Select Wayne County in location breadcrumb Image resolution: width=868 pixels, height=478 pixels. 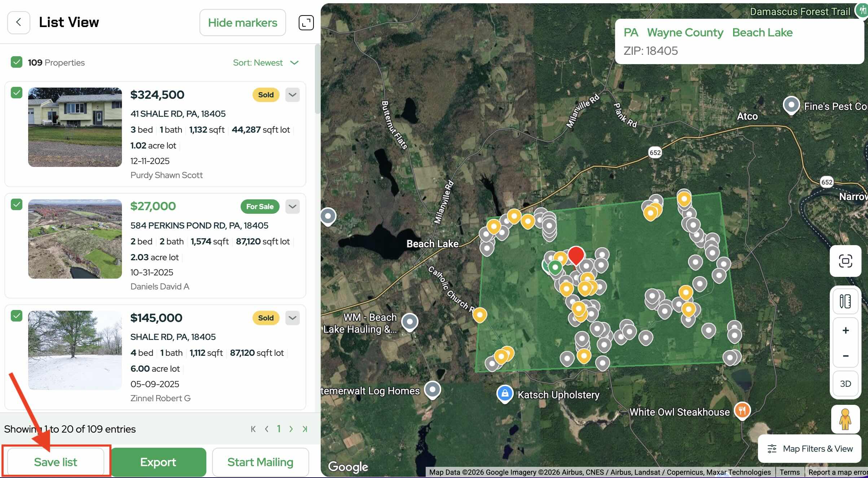point(685,32)
